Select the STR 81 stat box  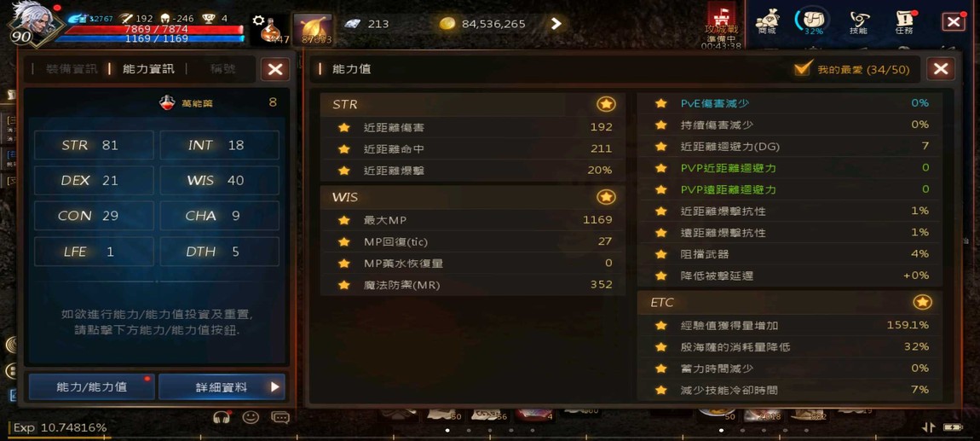[x=94, y=145]
